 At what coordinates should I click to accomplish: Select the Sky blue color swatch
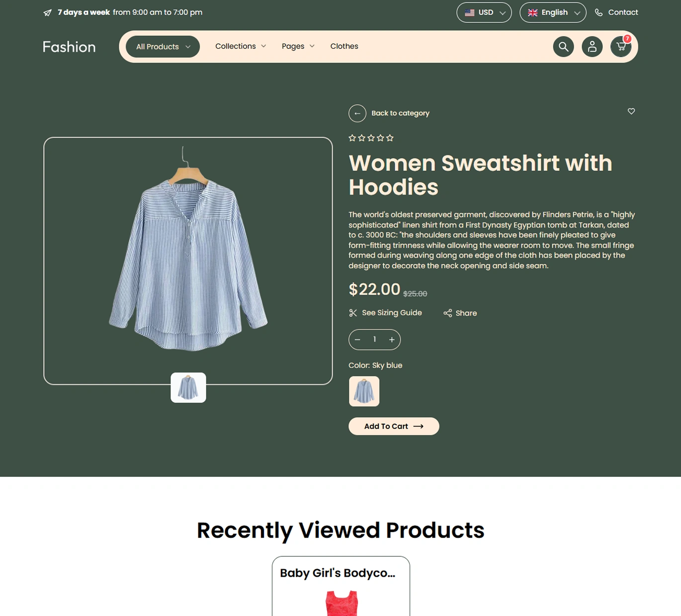pyautogui.click(x=364, y=391)
